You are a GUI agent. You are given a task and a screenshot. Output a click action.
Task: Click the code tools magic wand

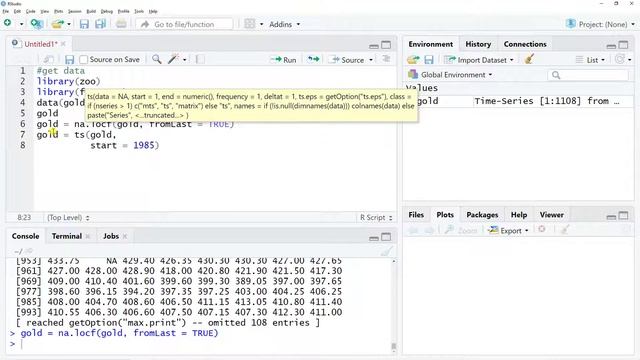point(173,59)
